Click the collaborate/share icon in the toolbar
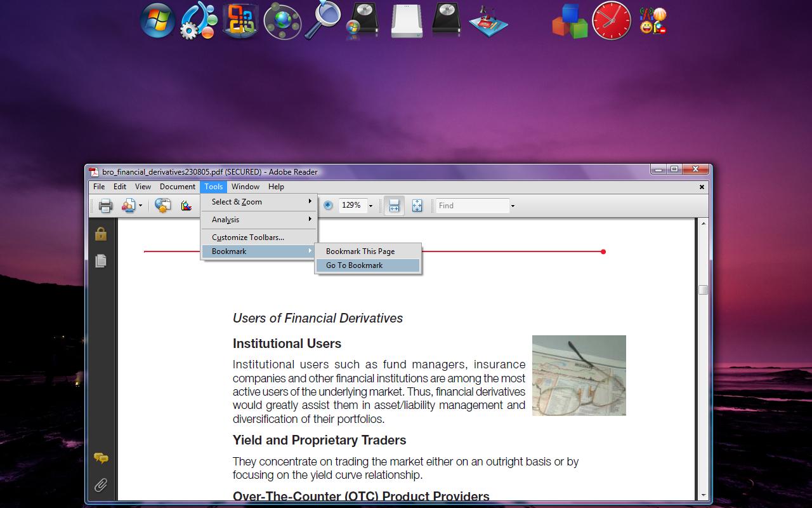Image resolution: width=812 pixels, height=508 pixels. [129, 206]
